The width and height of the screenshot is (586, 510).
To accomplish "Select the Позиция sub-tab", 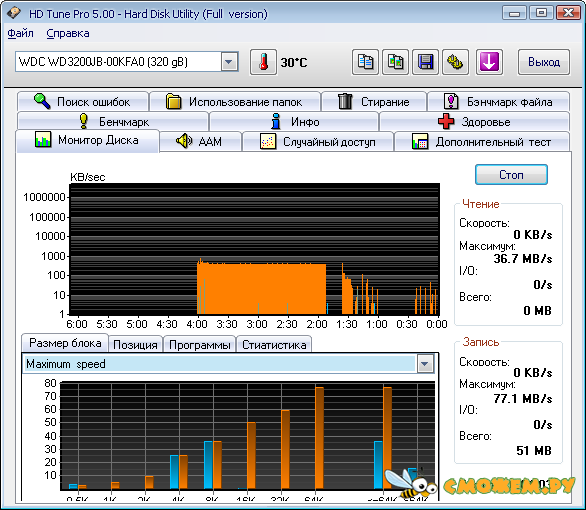I will pos(135,344).
